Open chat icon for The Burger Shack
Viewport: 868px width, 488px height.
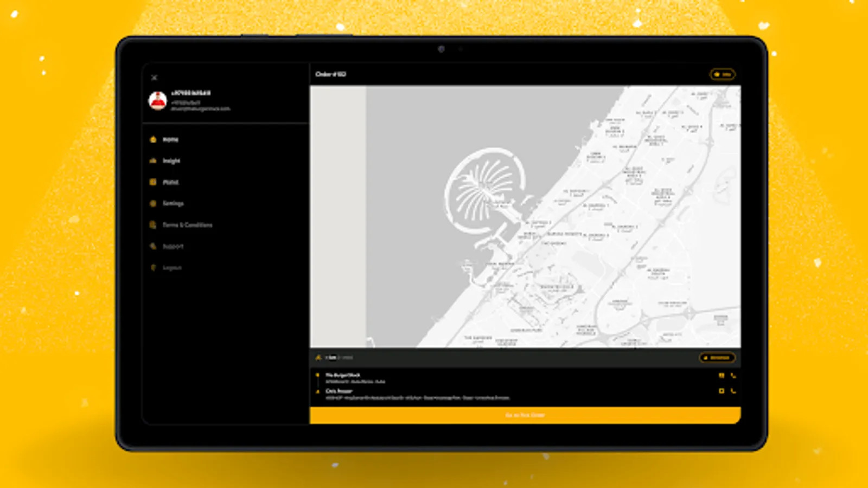click(x=722, y=375)
